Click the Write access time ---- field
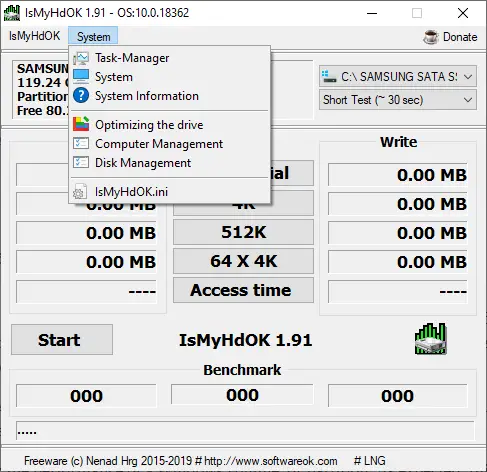The height and width of the screenshot is (472, 487). [398, 292]
